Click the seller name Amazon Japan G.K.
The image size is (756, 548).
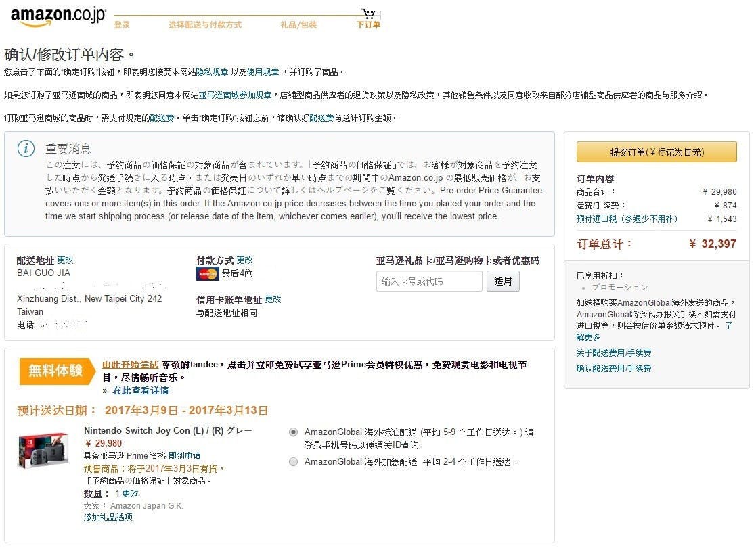[147, 506]
